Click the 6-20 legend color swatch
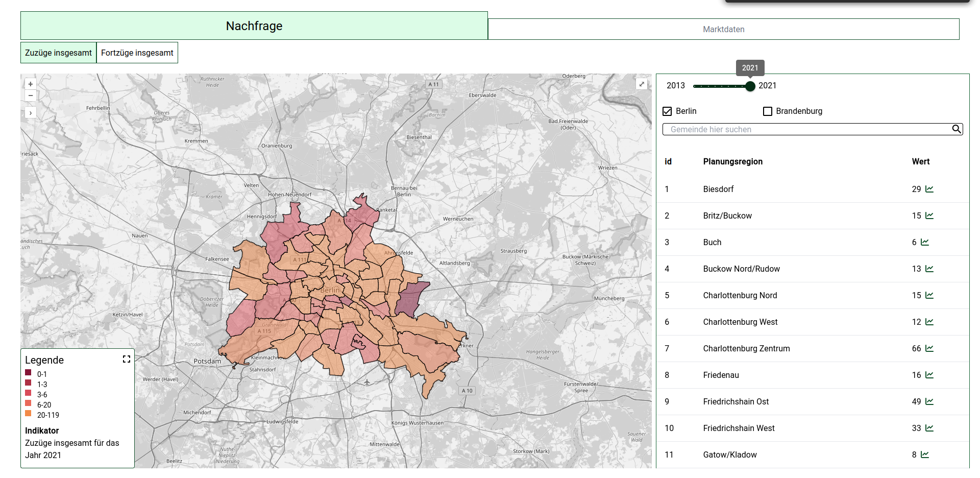 (x=28, y=403)
